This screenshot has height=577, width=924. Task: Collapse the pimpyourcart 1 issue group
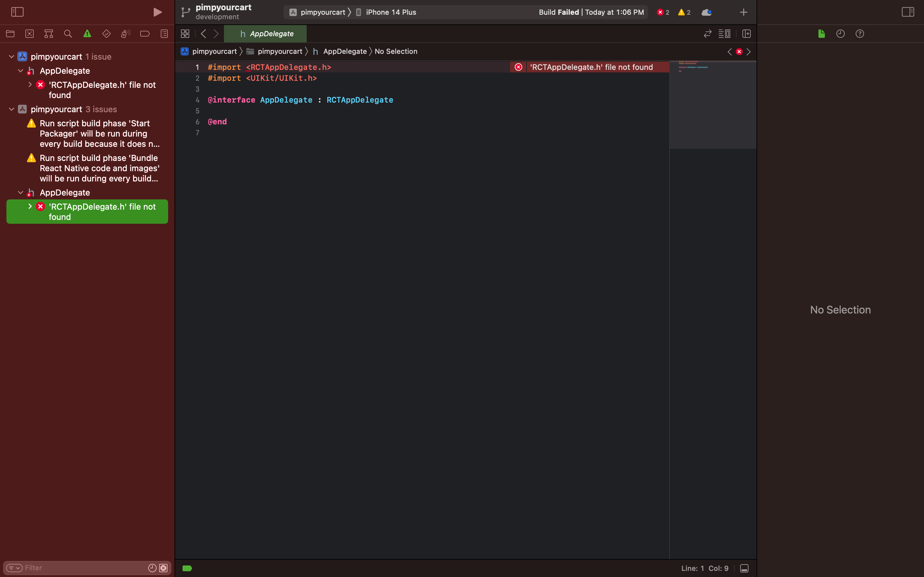point(11,56)
